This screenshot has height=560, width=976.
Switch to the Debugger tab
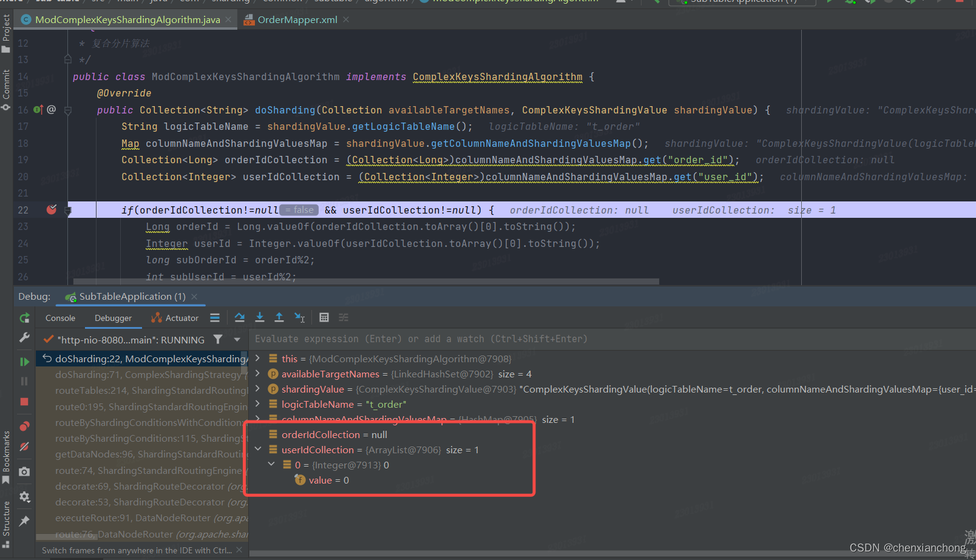pyautogui.click(x=113, y=318)
